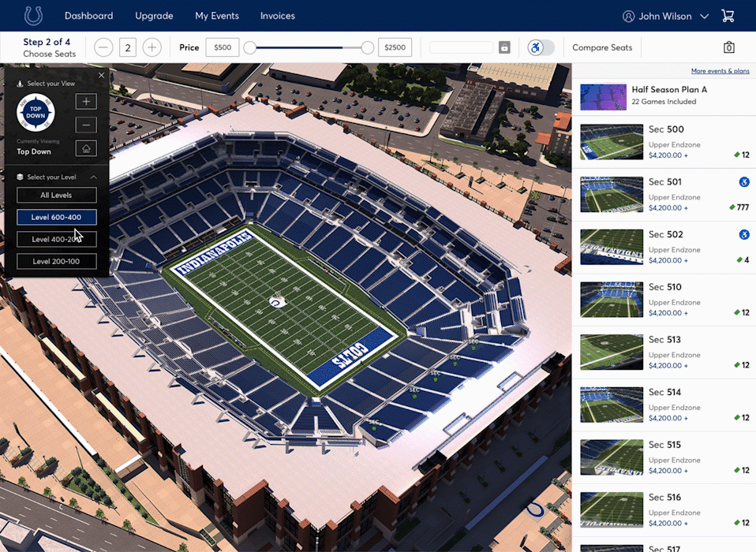Image resolution: width=756 pixels, height=552 pixels.
Task: Close the Select your View panel
Action: click(x=101, y=75)
